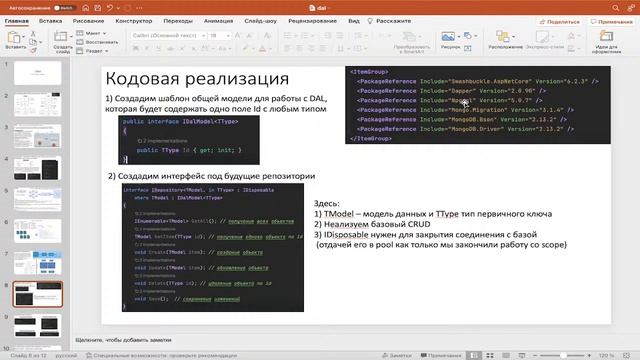This screenshot has height=360, width=640.
Task: Click the Преобразовать в SmartArt button
Action: point(411,42)
